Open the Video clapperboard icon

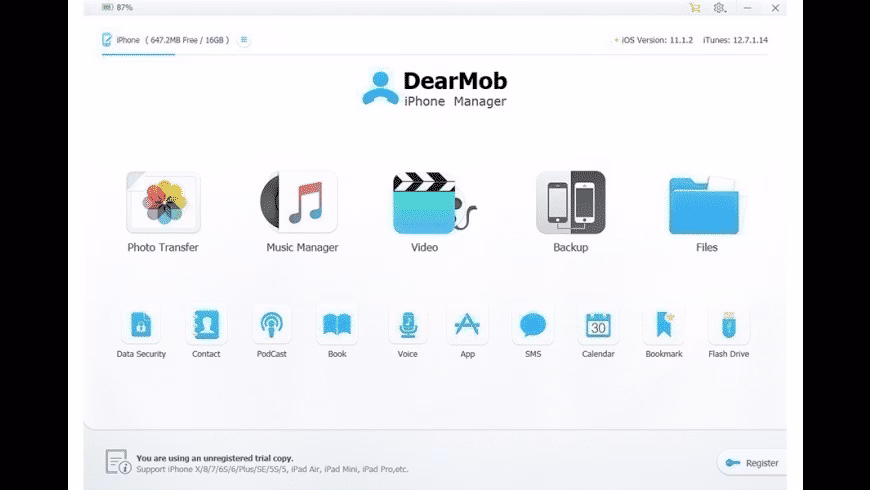tap(434, 203)
